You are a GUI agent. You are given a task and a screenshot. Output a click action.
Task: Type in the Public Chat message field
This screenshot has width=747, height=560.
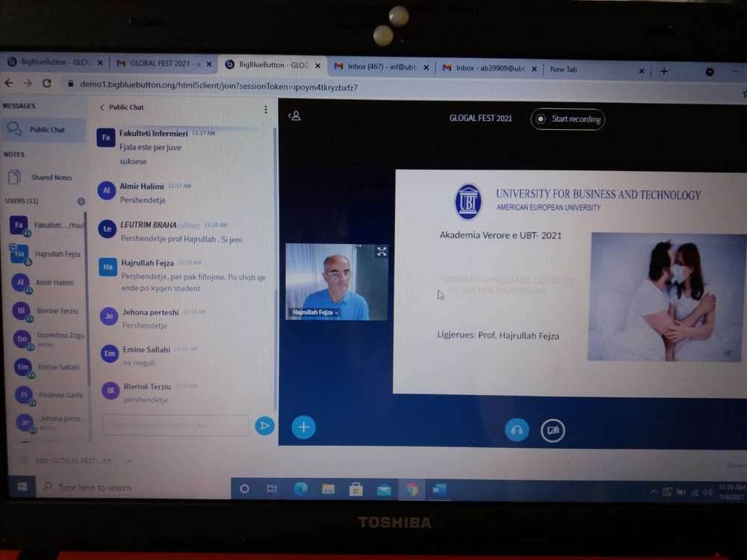pos(176,426)
